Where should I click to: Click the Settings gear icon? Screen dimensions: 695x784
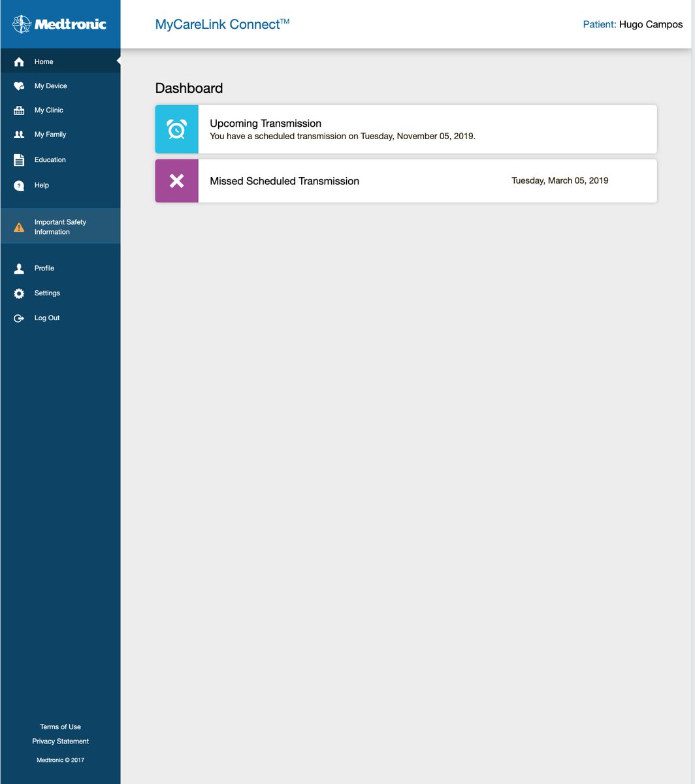(19, 293)
